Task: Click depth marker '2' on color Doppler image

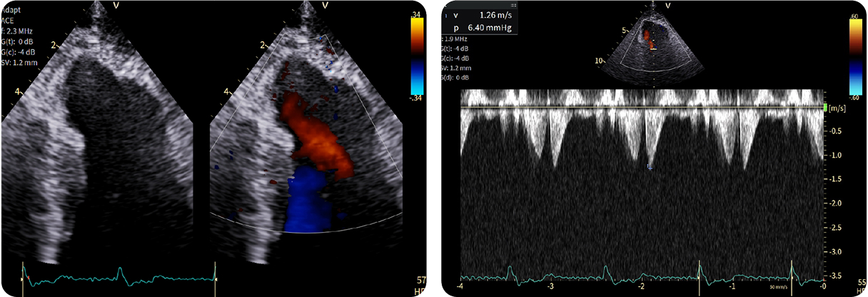Action: [263, 45]
